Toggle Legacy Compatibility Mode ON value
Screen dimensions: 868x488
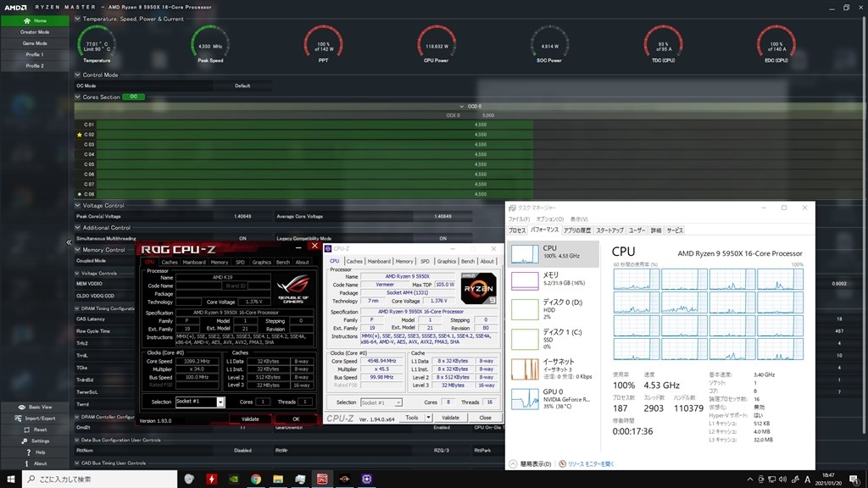coord(442,238)
